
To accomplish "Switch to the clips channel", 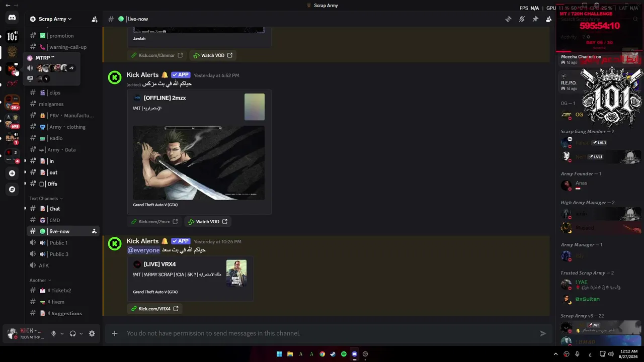I will click(62, 93).
